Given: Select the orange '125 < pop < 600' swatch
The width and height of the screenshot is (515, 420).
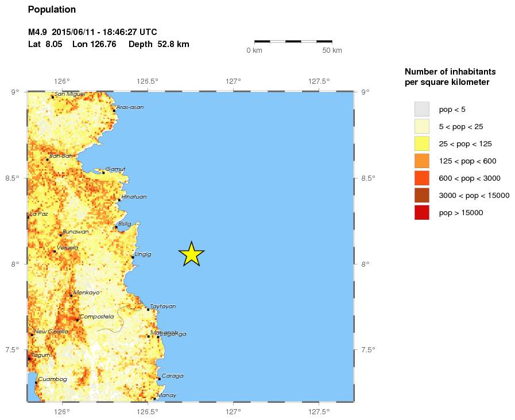Looking at the screenshot, I should [x=422, y=161].
